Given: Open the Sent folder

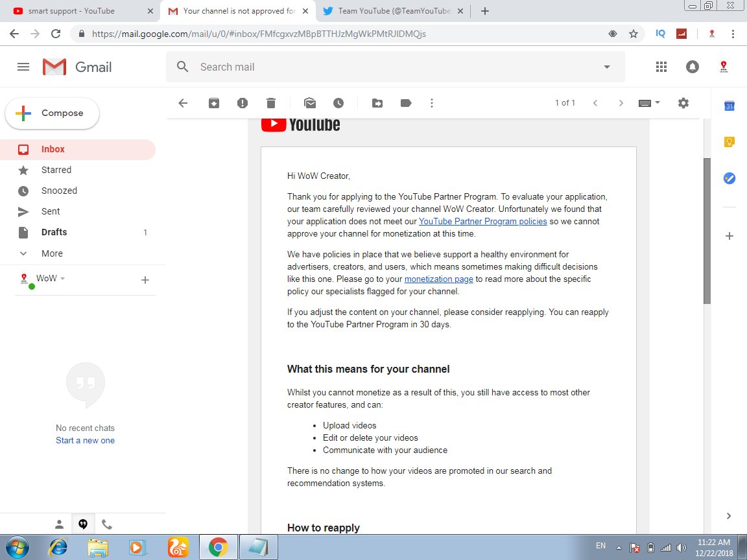Looking at the screenshot, I should pyautogui.click(x=78, y=211).
